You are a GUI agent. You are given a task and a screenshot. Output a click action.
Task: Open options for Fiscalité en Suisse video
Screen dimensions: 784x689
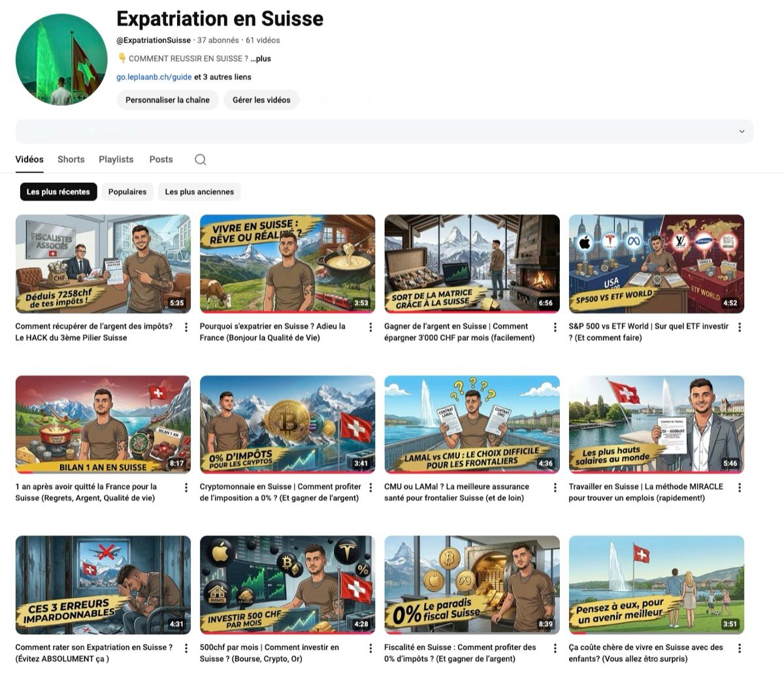click(555, 649)
